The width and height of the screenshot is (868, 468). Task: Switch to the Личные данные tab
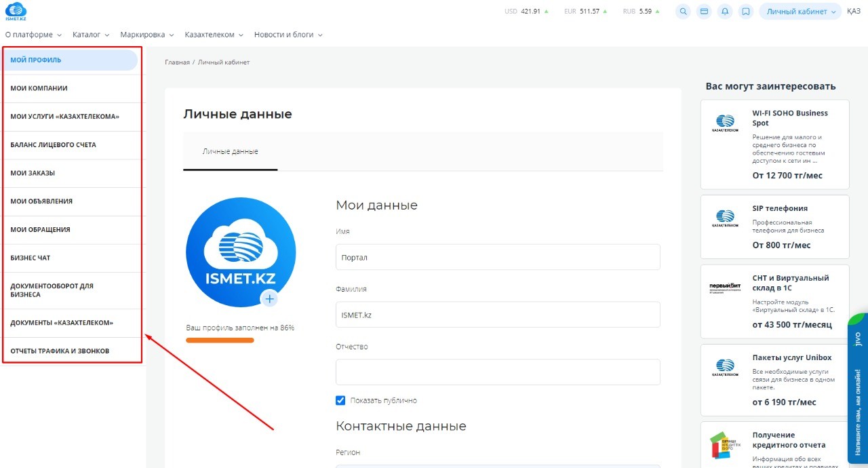coord(230,151)
